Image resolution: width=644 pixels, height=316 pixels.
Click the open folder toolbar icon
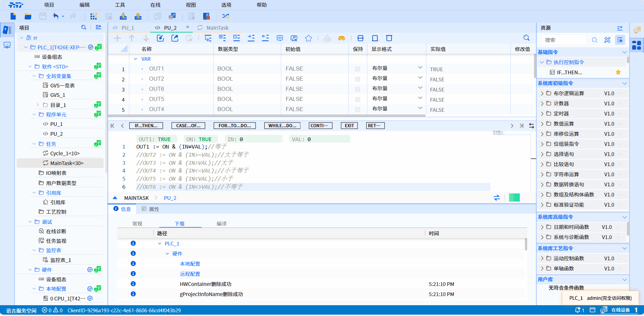(x=28, y=16)
